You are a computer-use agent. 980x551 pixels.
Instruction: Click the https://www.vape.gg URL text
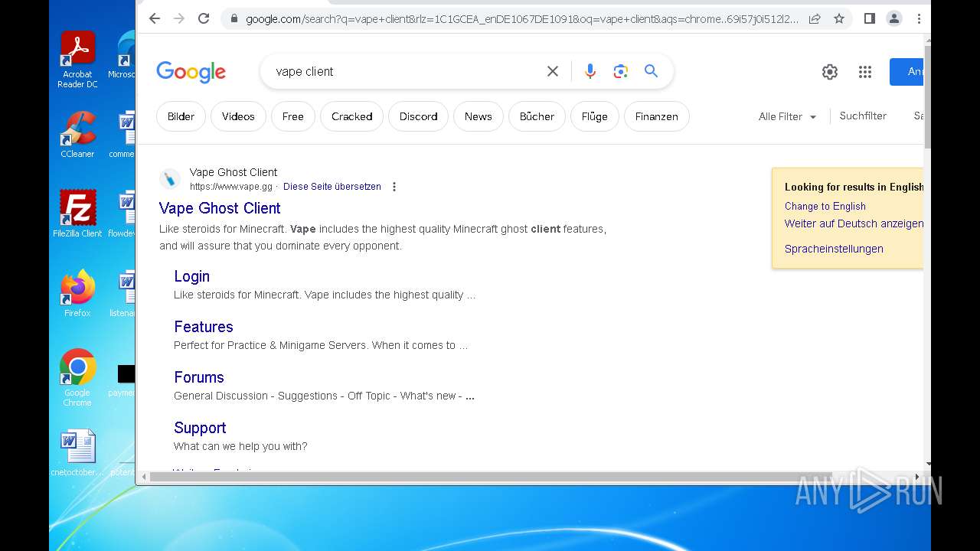click(231, 187)
